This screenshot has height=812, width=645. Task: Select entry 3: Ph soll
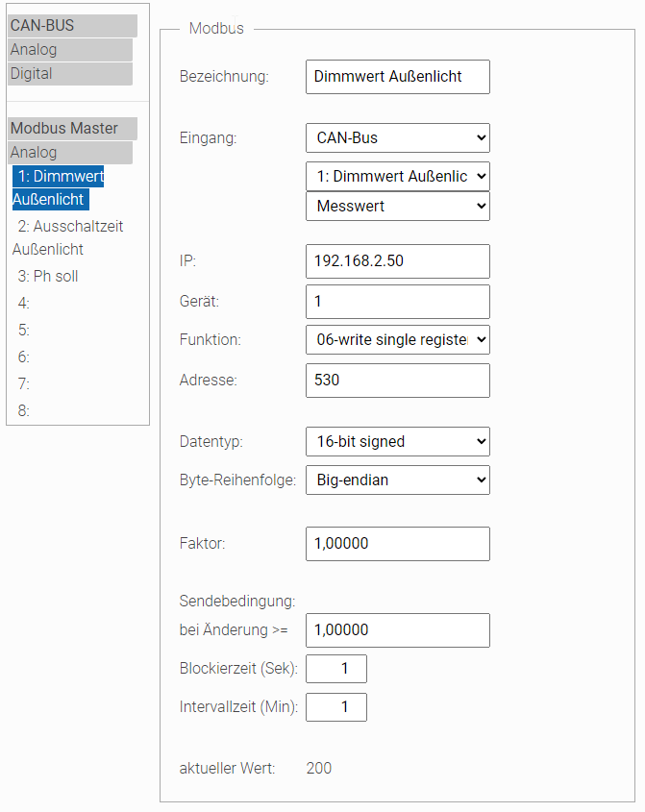pos(48,277)
